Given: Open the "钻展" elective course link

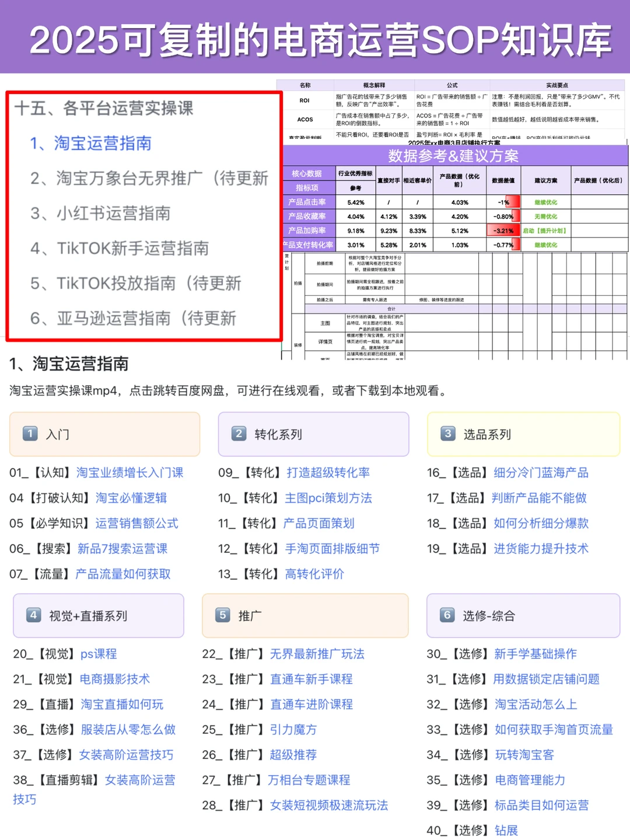Looking at the screenshot, I should (507, 829).
